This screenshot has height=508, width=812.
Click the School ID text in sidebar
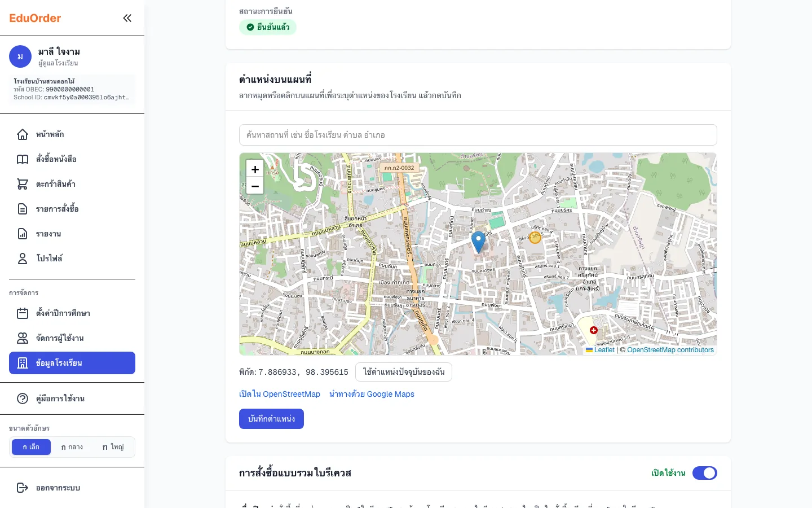coord(72,97)
